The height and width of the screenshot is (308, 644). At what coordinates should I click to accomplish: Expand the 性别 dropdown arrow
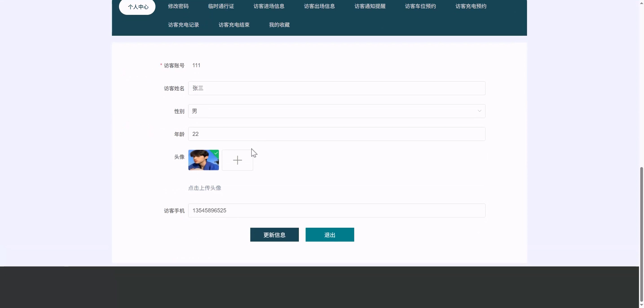[479, 111]
